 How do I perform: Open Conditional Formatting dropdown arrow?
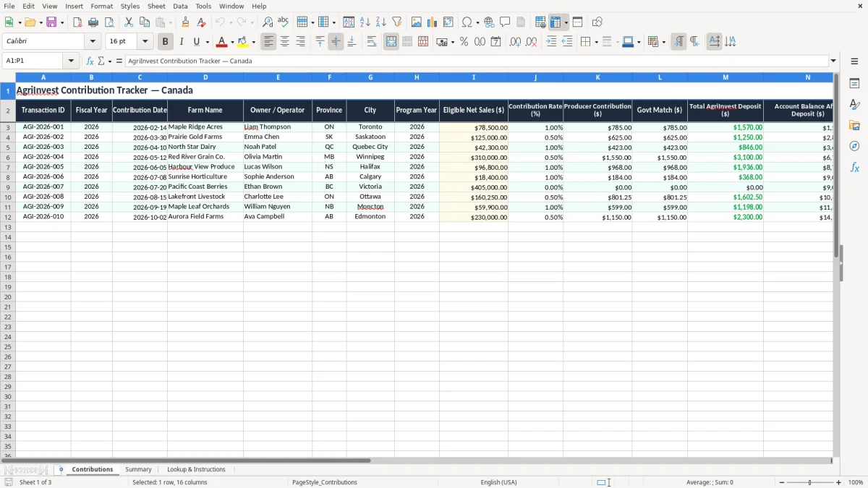click(663, 42)
